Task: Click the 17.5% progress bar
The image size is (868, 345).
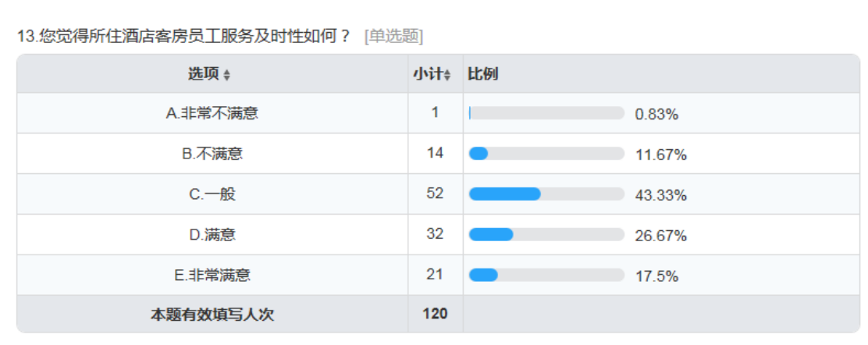Action: (x=546, y=276)
